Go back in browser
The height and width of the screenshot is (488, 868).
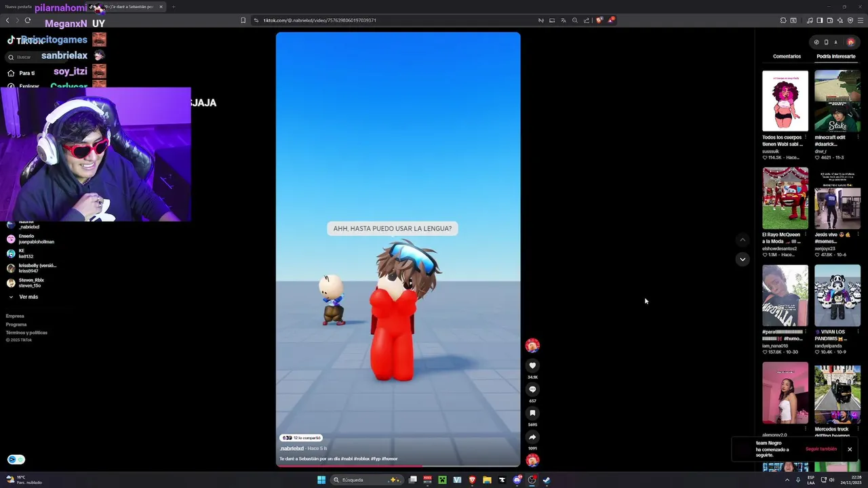[7, 20]
